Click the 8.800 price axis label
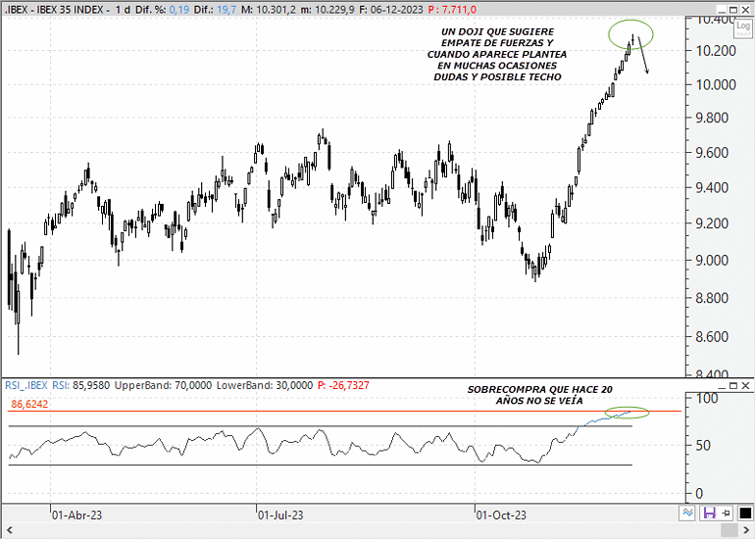The height and width of the screenshot is (540, 756). point(712,298)
